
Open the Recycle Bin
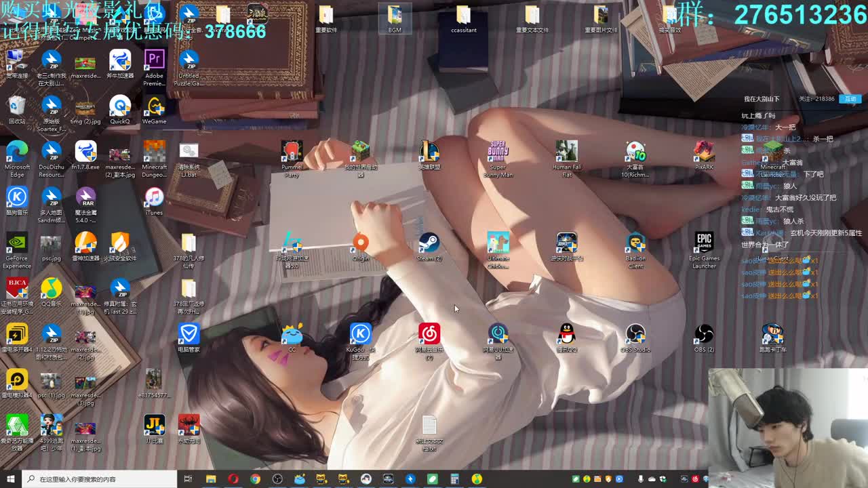[x=17, y=105]
